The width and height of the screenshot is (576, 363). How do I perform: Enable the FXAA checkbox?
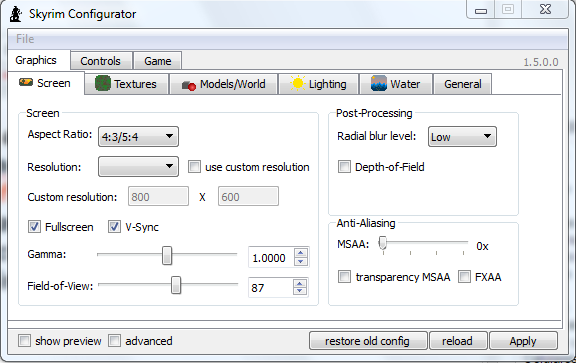(464, 277)
